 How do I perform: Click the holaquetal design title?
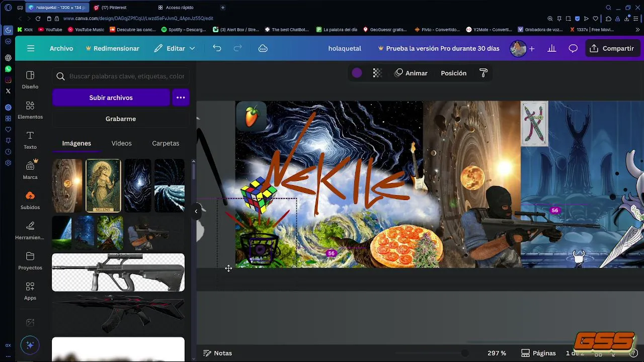pyautogui.click(x=345, y=49)
